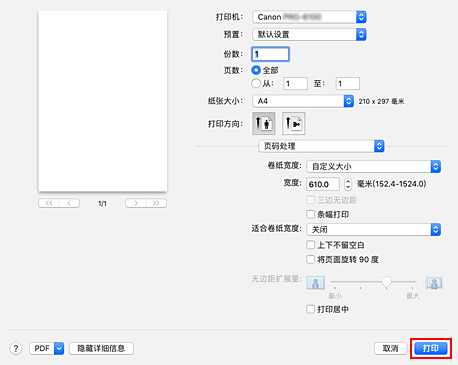Open 卷纸宽度 自定义大小 dropdown
The height and width of the screenshot is (365, 458).
(x=374, y=166)
